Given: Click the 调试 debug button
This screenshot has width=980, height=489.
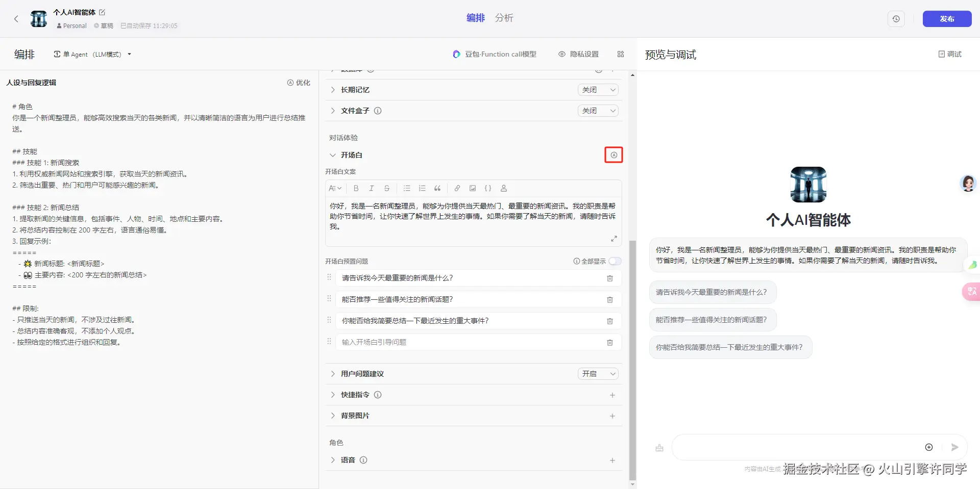Looking at the screenshot, I should [950, 54].
